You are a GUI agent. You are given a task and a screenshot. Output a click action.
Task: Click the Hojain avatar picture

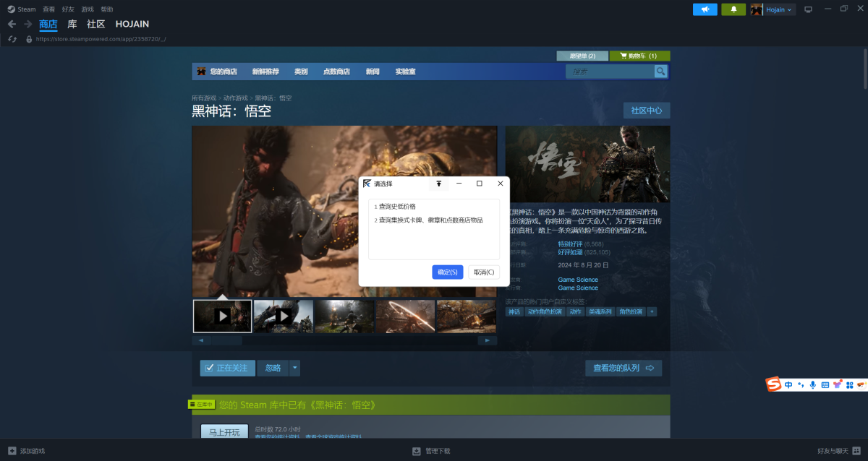click(757, 9)
